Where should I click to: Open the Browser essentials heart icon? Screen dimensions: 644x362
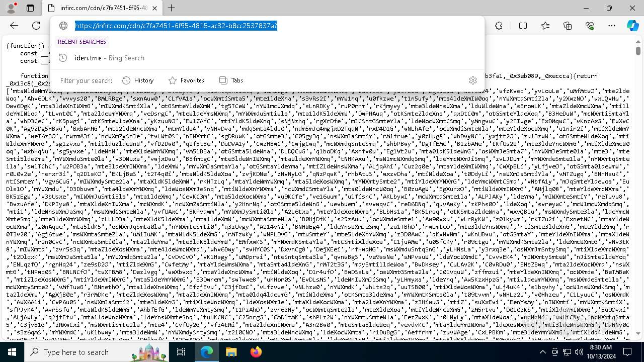pos(590,26)
